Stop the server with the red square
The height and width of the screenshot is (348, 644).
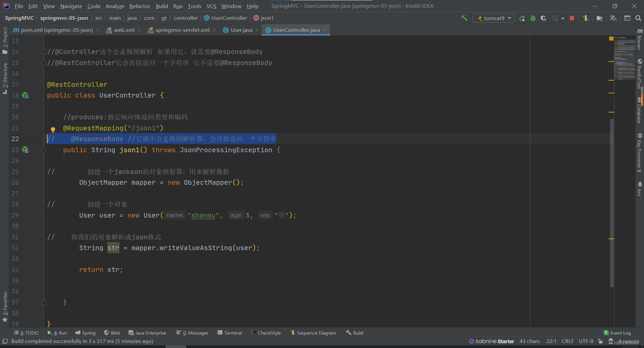click(572, 18)
